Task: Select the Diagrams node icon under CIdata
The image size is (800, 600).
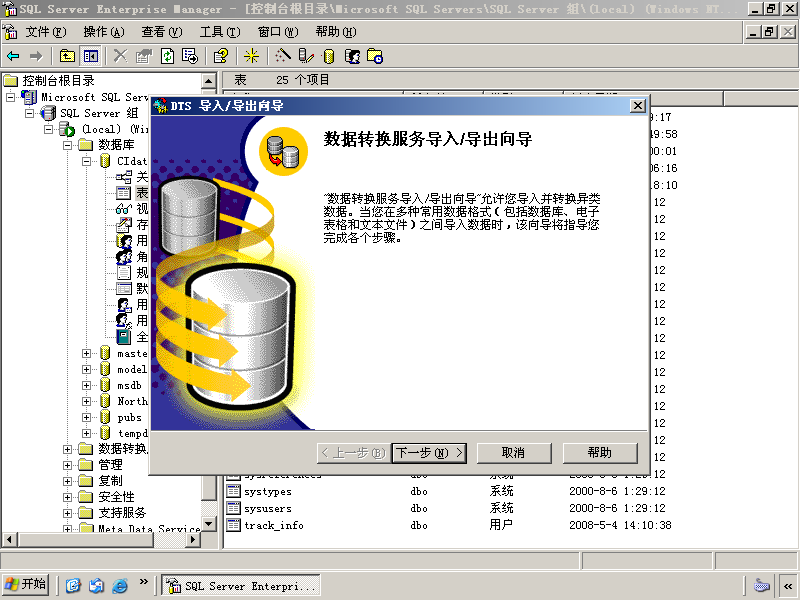Action: pyautogui.click(x=124, y=177)
